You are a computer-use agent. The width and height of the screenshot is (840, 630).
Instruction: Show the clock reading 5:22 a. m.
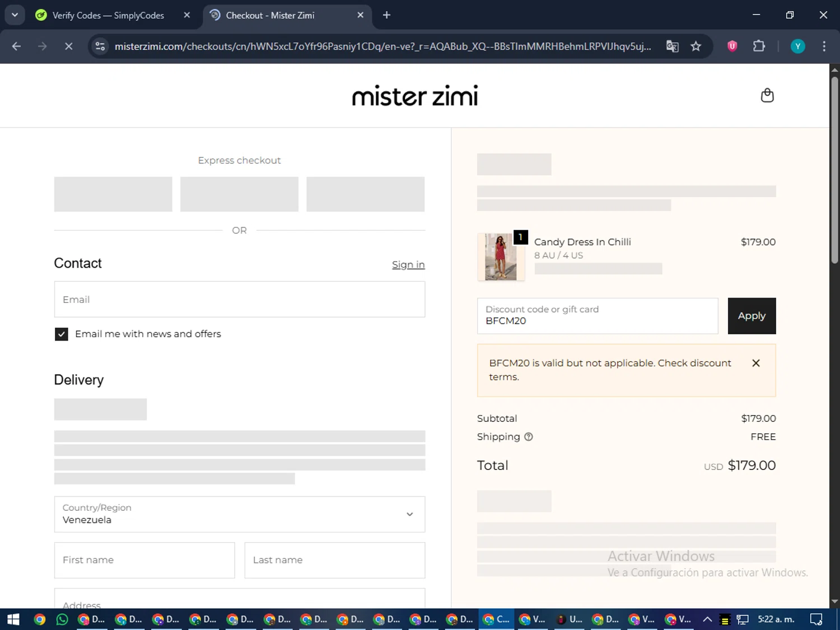(x=776, y=619)
